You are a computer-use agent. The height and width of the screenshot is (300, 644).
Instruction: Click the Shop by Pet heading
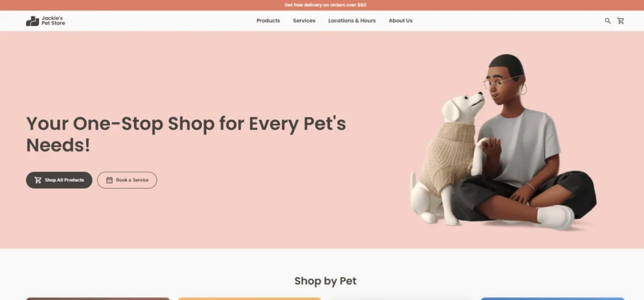325,281
